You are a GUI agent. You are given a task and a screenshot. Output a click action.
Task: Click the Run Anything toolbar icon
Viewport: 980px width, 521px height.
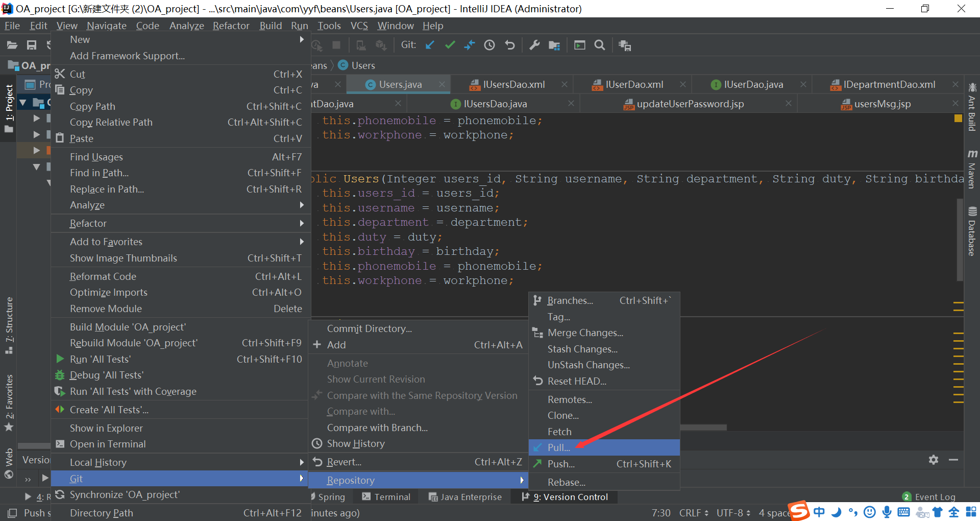point(580,45)
